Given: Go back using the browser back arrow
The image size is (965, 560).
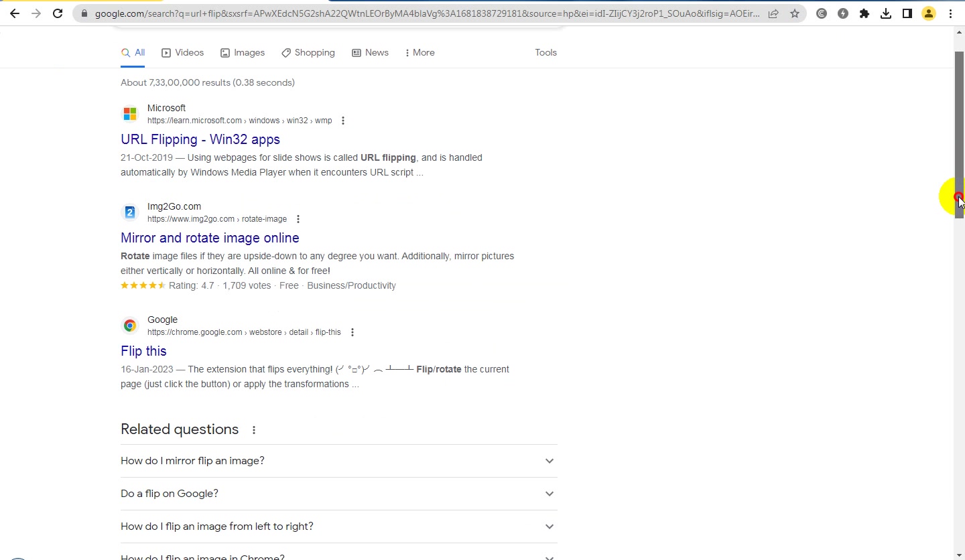Looking at the screenshot, I should (x=15, y=13).
